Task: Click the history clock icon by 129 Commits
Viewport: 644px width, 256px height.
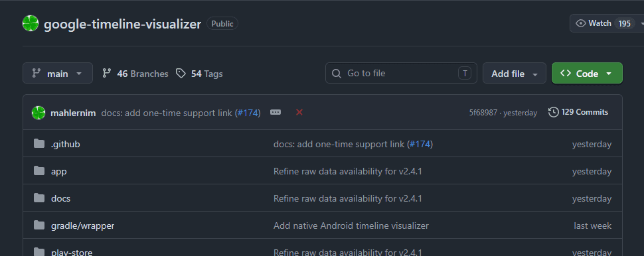Action: tap(553, 112)
